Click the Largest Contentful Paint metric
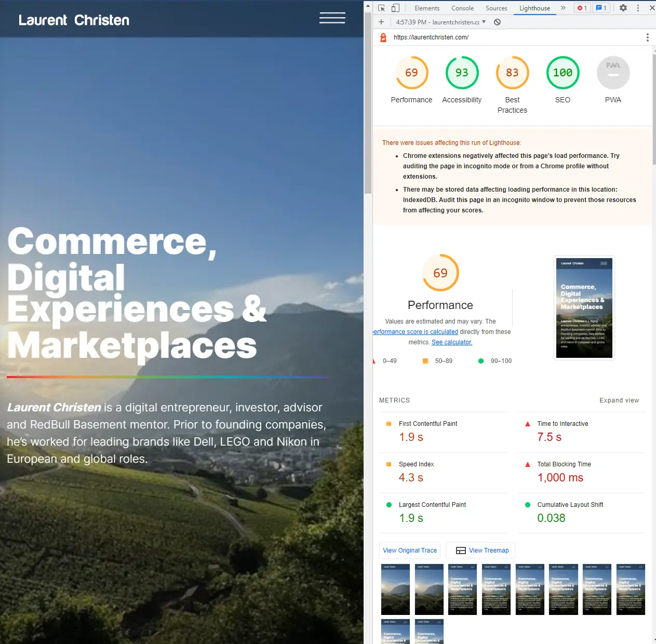The width and height of the screenshot is (656, 644). point(443,513)
